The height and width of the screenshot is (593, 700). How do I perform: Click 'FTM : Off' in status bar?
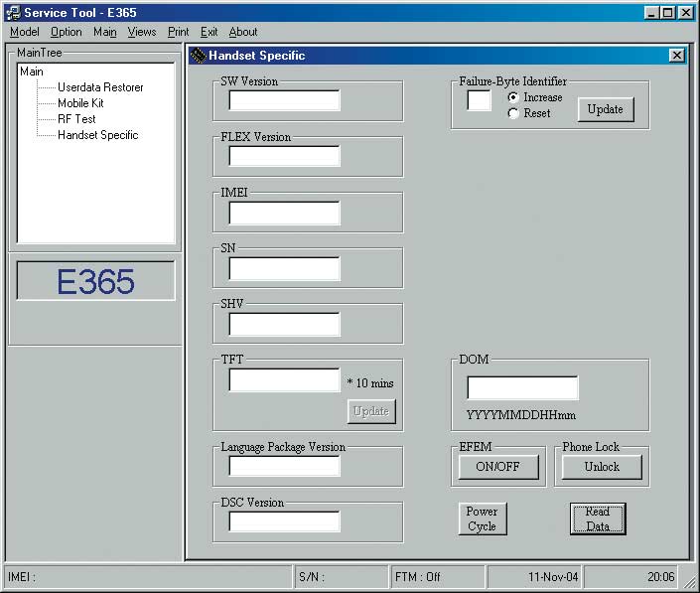[x=438, y=577]
